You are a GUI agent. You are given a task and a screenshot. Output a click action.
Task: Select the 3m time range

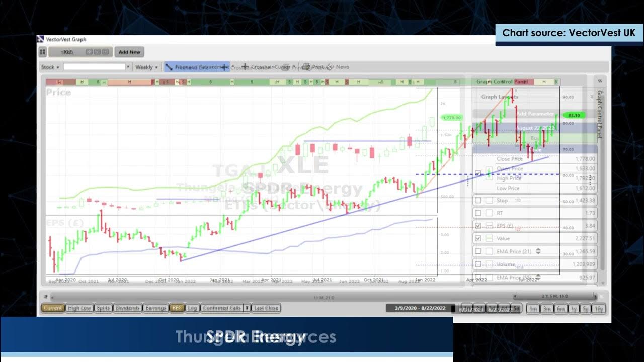(546, 309)
